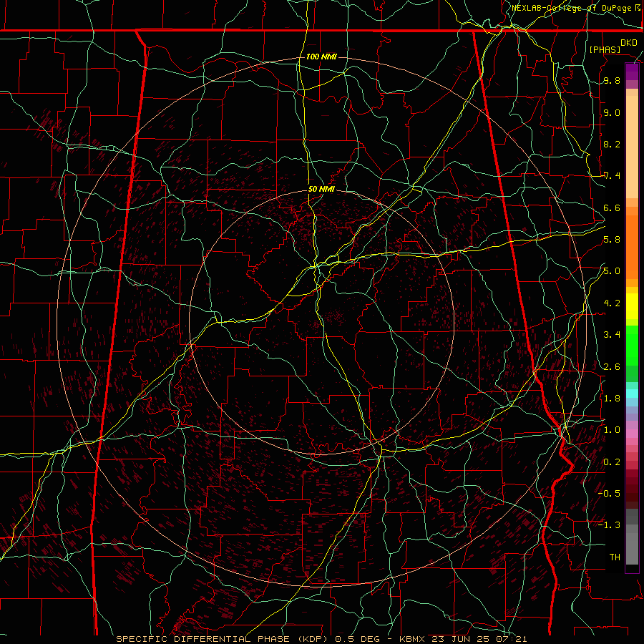
Task: Click the -0.5 value on the color scale
Action: 609,493
